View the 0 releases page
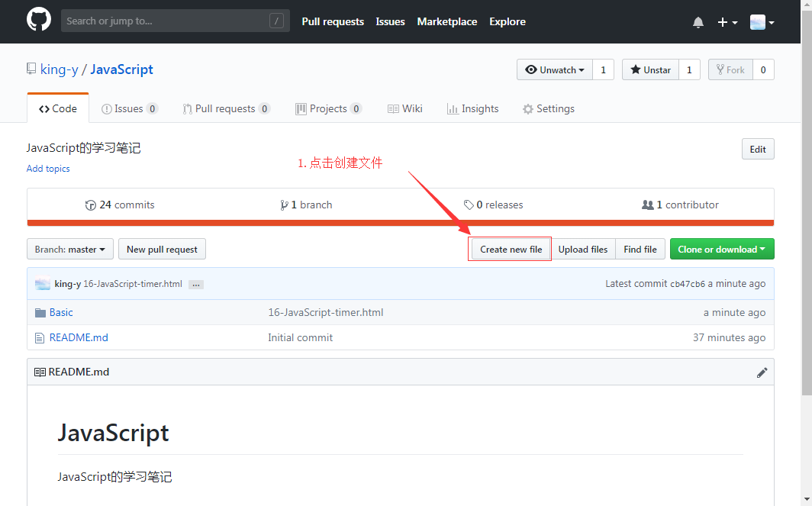The height and width of the screenshot is (506, 812). click(494, 205)
